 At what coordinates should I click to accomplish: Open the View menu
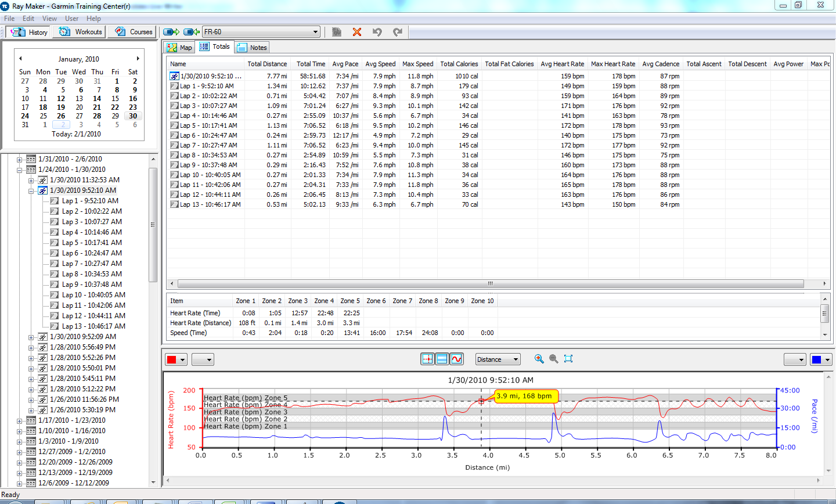pyautogui.click(x=49, y=19)
